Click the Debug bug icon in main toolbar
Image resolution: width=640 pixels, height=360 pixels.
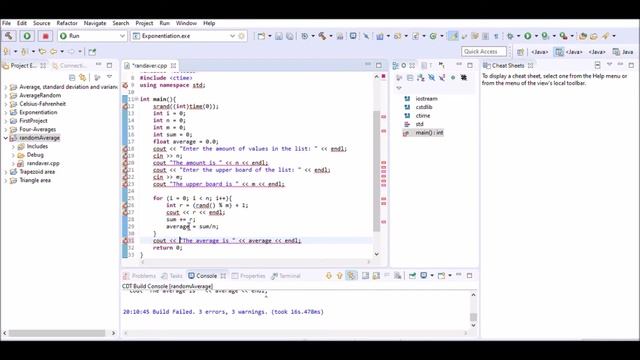tap(510, 36)
